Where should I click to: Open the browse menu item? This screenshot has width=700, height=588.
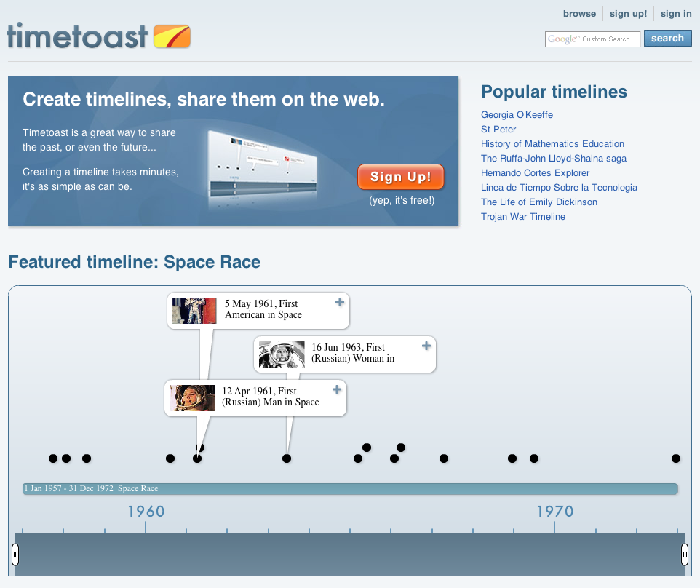coord(579,13)
